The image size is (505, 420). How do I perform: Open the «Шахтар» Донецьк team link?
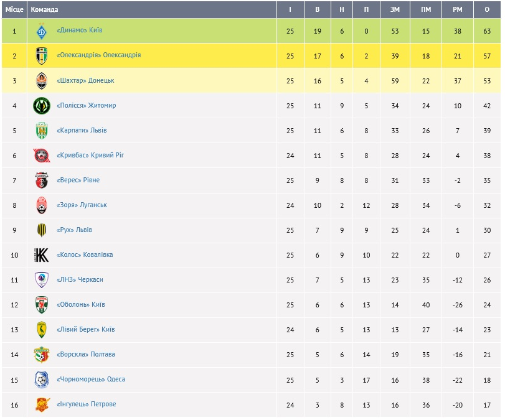[x=85, y=80]
